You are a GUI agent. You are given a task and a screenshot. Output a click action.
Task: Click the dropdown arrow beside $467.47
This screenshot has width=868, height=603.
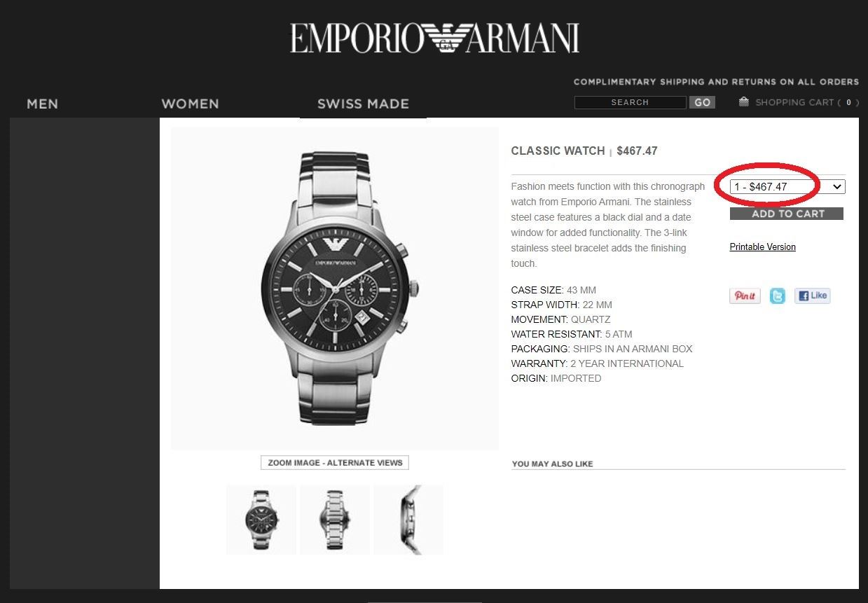coord(836,187)
